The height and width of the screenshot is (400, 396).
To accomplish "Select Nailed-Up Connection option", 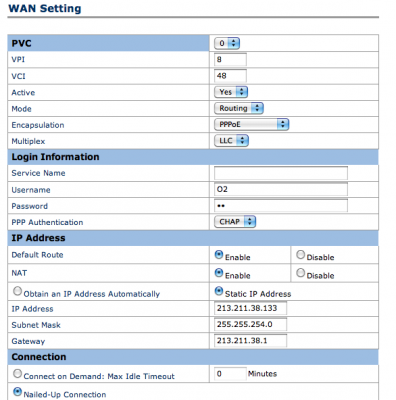I will [17, 392].
